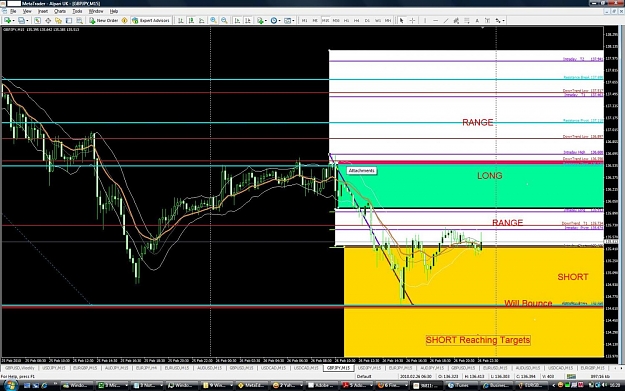This screenshot has width=625, height=391.
Task: Select the arrow Cursor tool
Action: (401, 20)
